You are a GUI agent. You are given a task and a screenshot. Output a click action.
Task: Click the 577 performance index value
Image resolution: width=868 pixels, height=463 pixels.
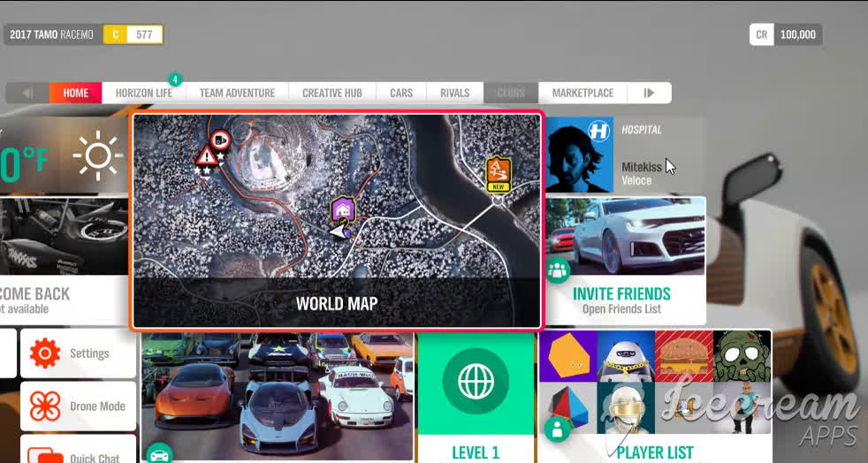tap(144, 34)
